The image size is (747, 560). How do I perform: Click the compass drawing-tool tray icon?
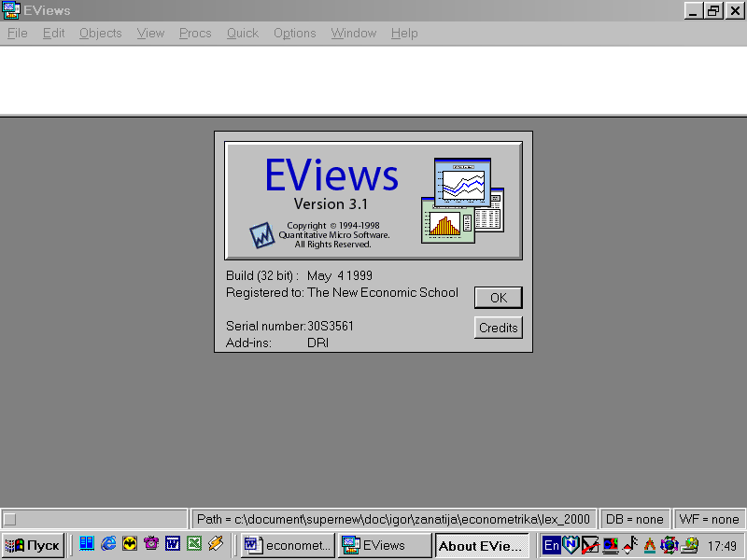point(649,545)
